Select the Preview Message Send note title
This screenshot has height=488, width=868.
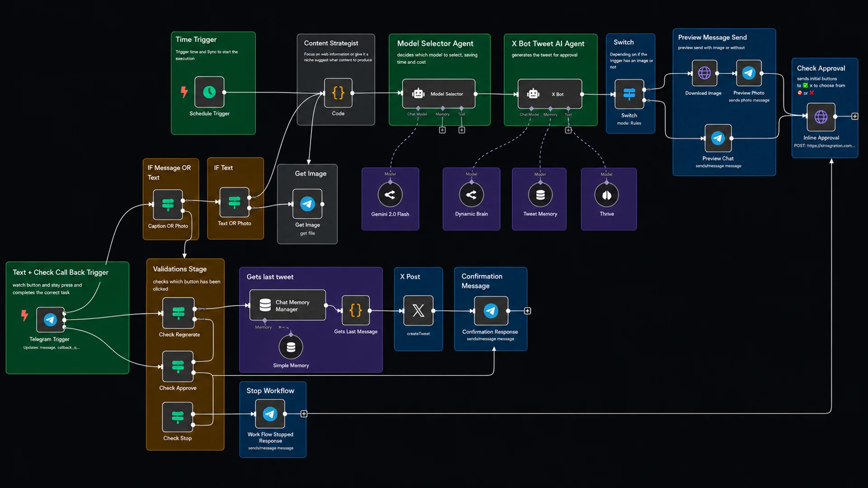pyautogui.click(x=712, y=38)
